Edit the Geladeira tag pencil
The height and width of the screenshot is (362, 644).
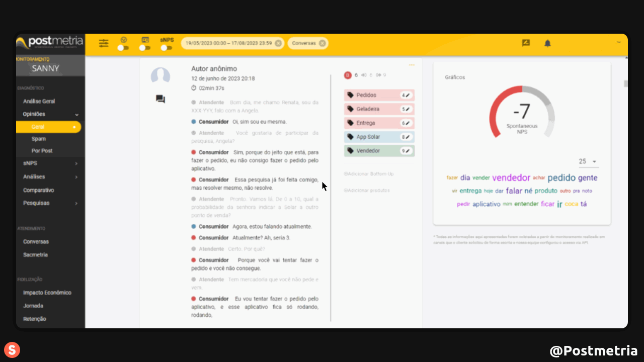(x=408, y=109)
